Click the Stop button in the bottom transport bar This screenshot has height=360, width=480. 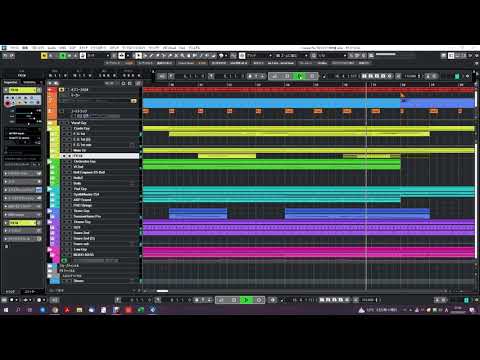234,300
